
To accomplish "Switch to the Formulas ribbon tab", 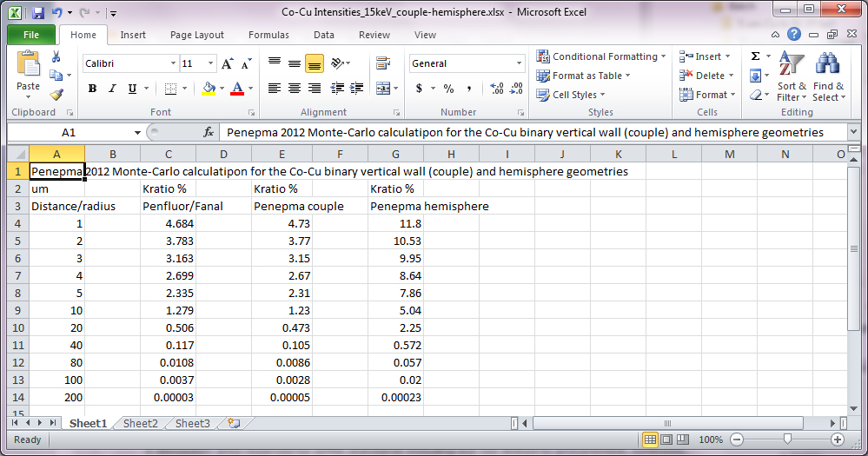I will (x=268, y=35).
